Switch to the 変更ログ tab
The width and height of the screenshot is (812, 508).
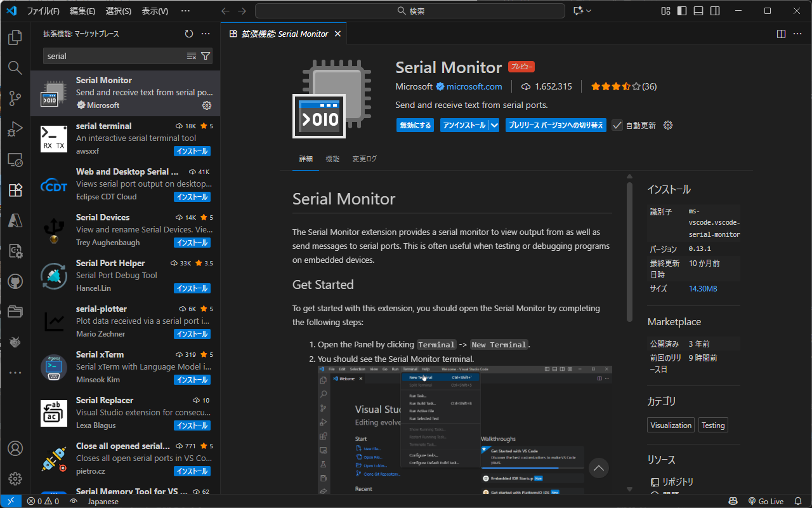(x=364, y=159)
